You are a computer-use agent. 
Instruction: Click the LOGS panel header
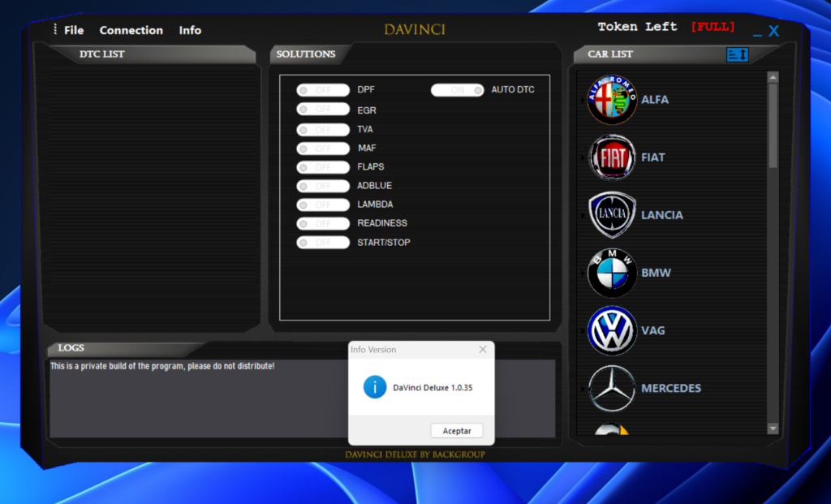[71, 348]
